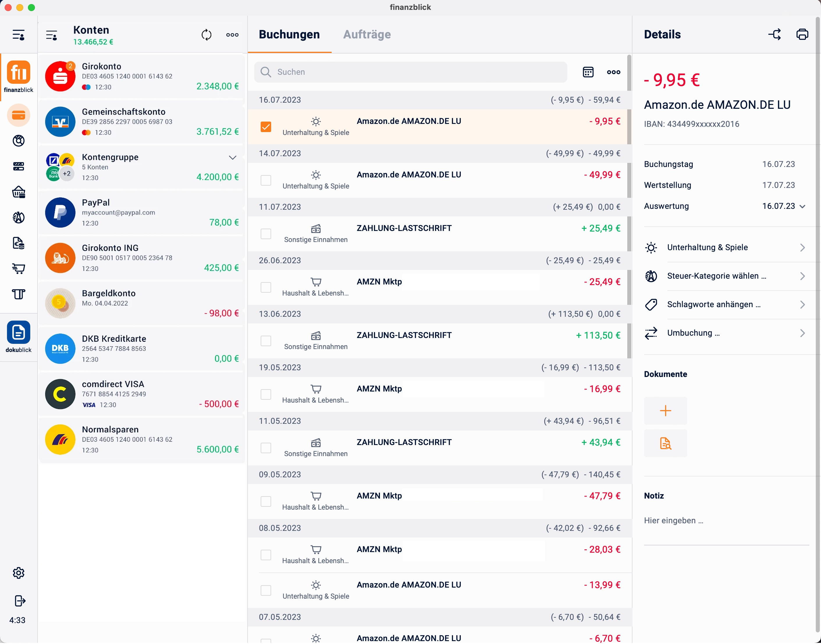Click the Amazon.de -13,99 € booking checkbox
821x644 pixels.
point(266,591)
